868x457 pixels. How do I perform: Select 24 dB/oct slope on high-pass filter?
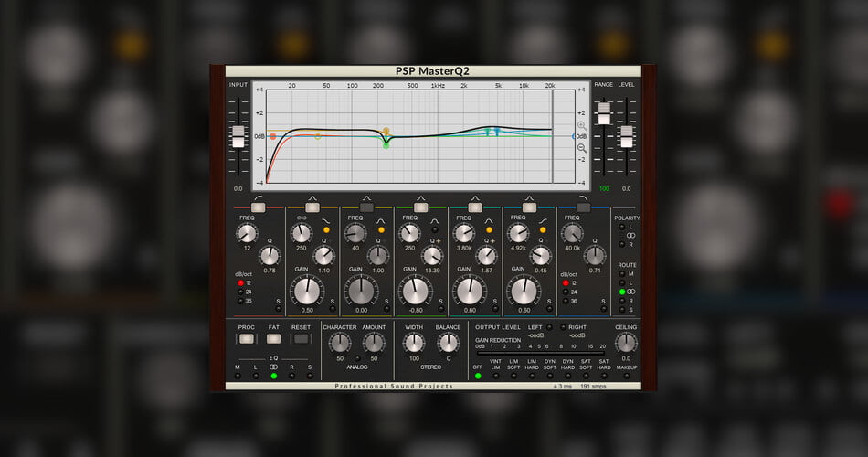241,292
